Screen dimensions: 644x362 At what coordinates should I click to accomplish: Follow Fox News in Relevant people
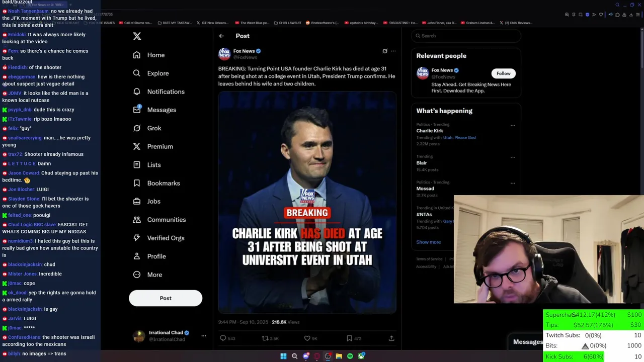[503, 73]
